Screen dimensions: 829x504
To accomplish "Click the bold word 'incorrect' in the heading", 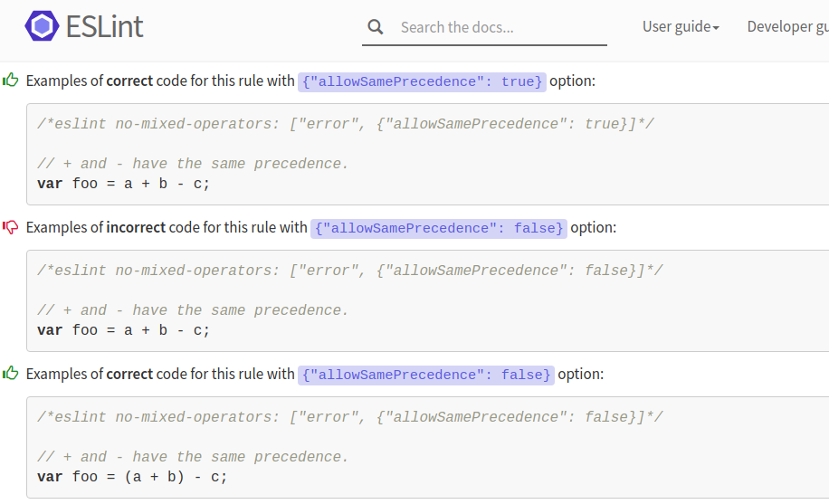I will point(136,228).
